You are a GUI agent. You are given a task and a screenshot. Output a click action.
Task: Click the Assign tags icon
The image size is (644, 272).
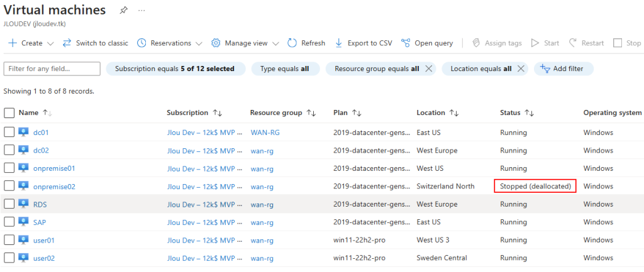tap(477, 43)
